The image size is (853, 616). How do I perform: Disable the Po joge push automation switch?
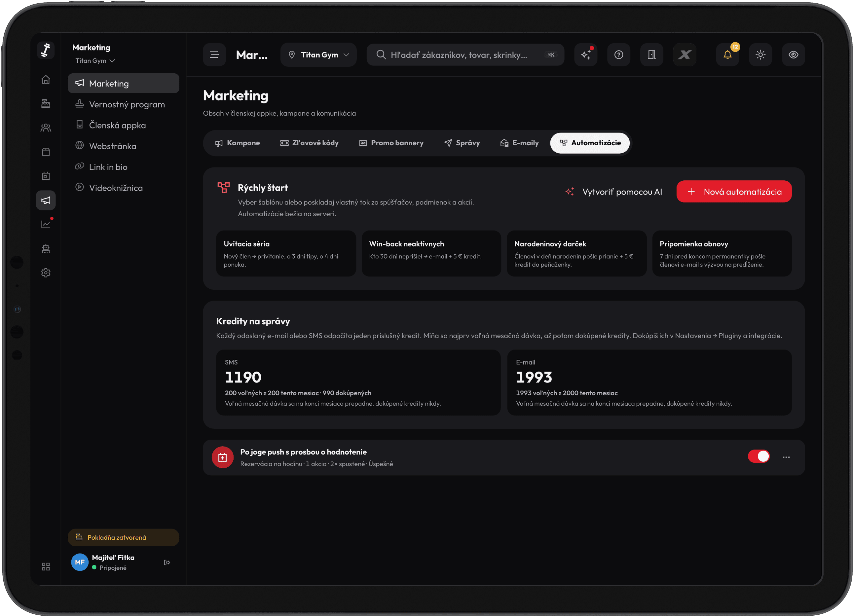pyautogui.click(x=759, y=456)
